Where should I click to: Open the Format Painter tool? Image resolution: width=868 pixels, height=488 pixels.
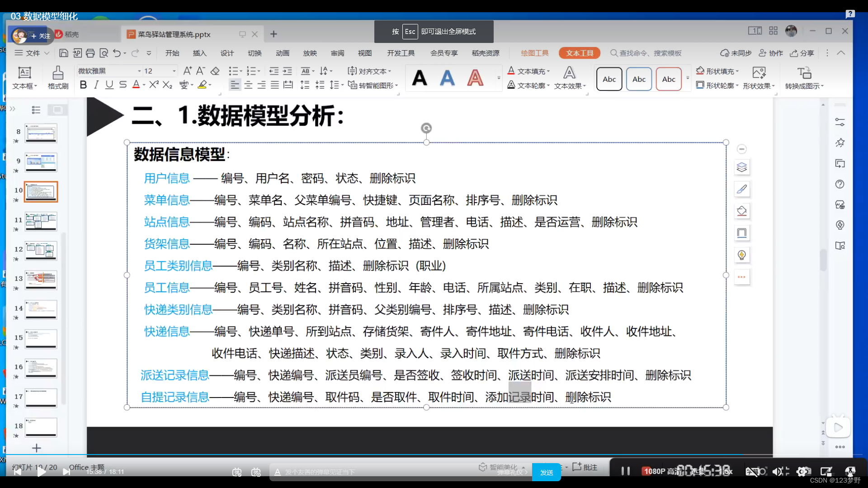tap(58, 78)
